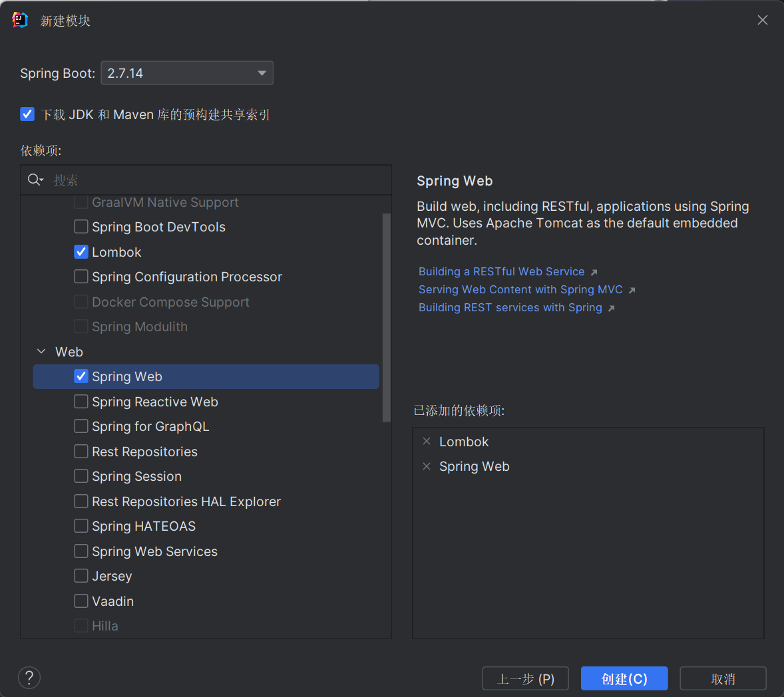Image resolution: width=784 pixels, height=697 pixels.
Task: Enable the Spring HATEOAS checkbox
Action: click(x=81, y=525)
